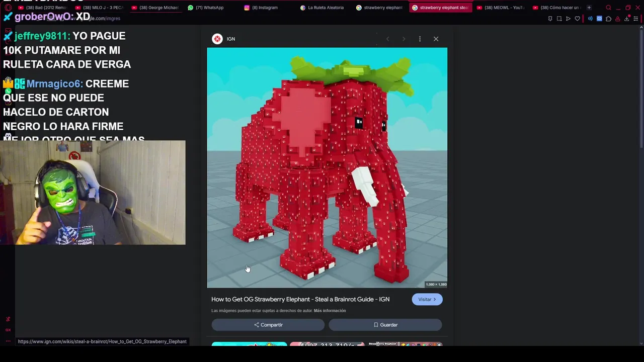
Task: Click the related thumbnail showing $997 number
Action: 327,344
